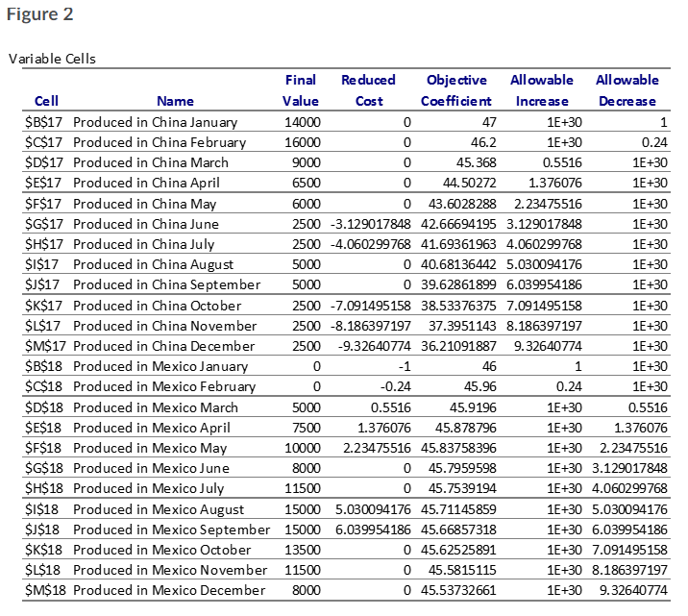Image resolution: width=688 pixels, height=616 pixels.
Task: Select cell reference $C$18
Action: tap(43, 386)
